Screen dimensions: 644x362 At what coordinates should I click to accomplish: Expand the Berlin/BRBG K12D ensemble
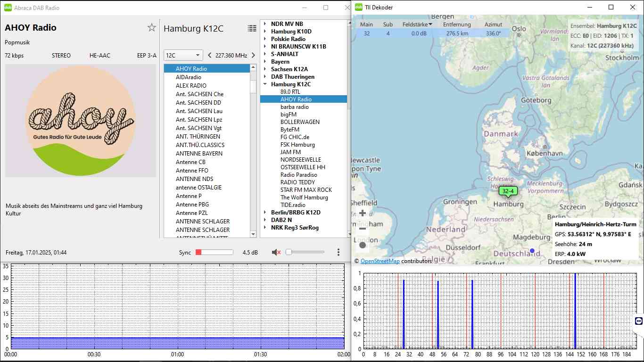pos(265,213)
